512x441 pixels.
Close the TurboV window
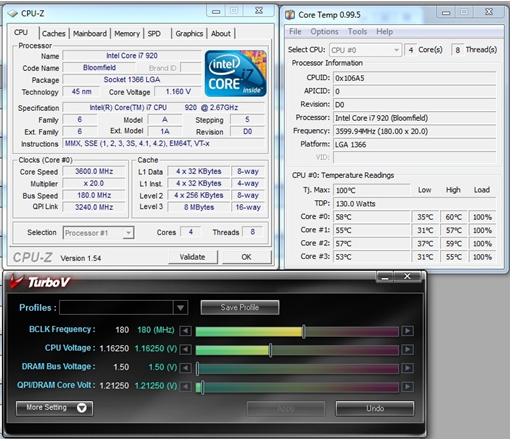[x=408, y=277]
